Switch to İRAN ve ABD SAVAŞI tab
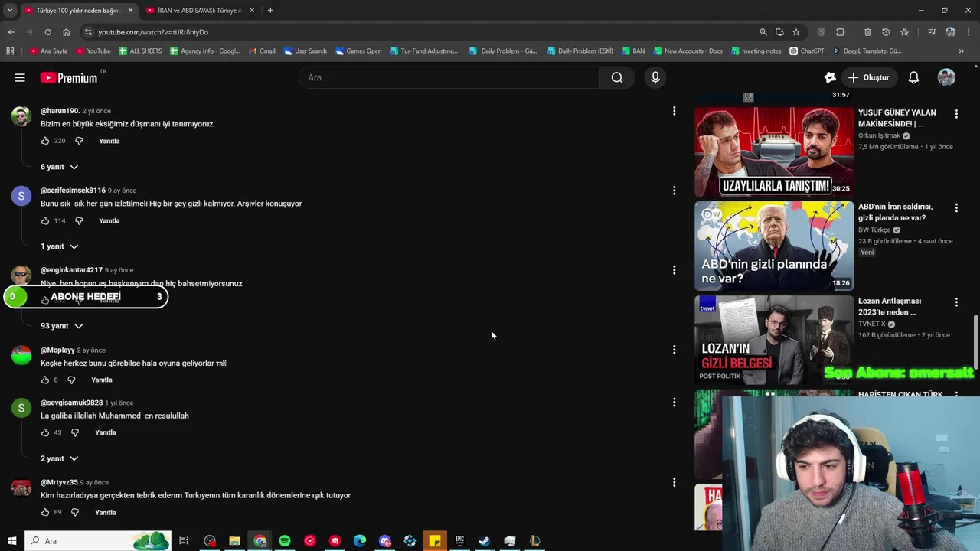Image resolution: width=980 pixels, height=551 pixels. pos(201,11)
